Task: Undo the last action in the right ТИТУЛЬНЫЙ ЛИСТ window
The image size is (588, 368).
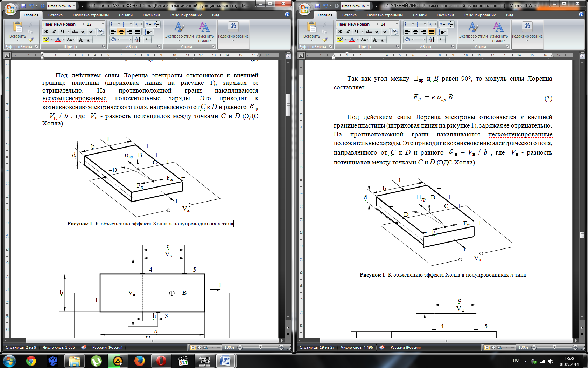Action: click(326, 6)
